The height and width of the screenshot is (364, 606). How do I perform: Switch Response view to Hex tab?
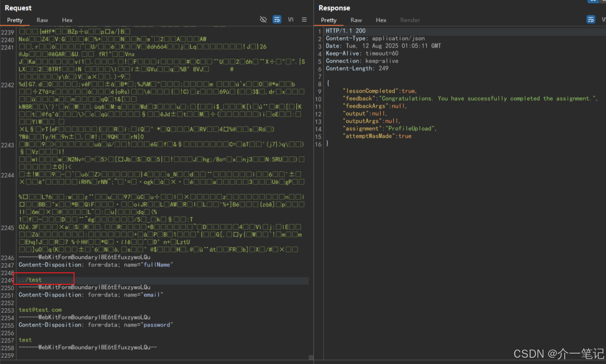point(381,20)
